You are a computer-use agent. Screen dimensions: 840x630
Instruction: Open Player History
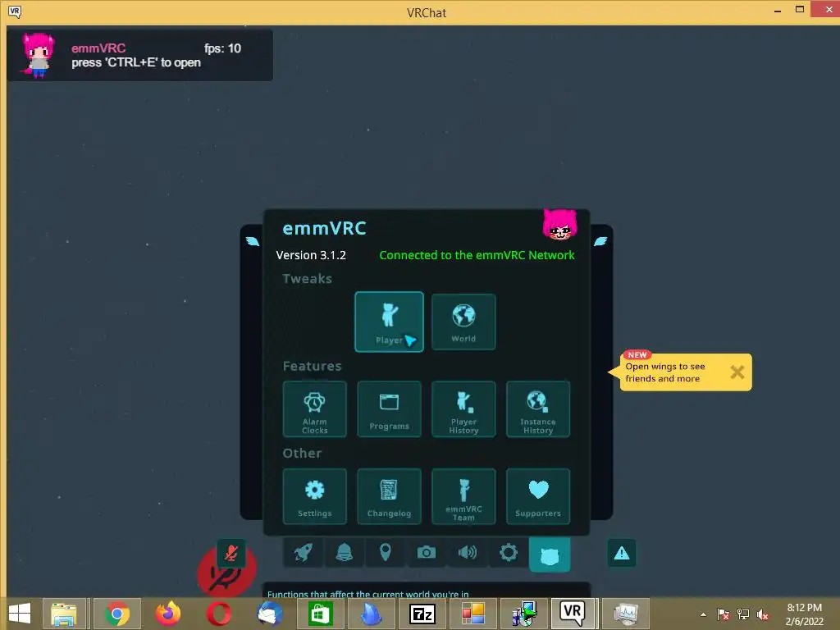click(463, 409)
